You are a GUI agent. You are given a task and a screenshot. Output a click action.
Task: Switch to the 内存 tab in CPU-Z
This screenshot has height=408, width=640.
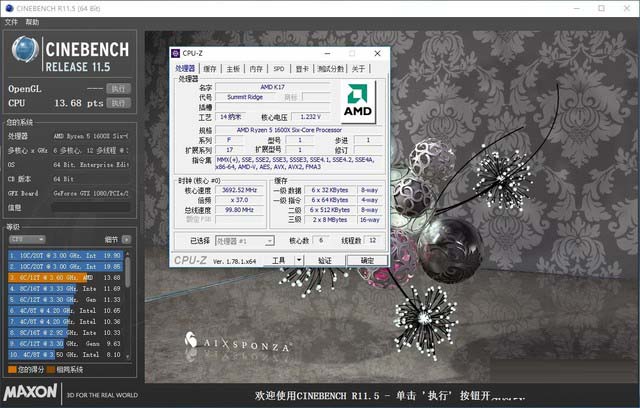(256, 69)
